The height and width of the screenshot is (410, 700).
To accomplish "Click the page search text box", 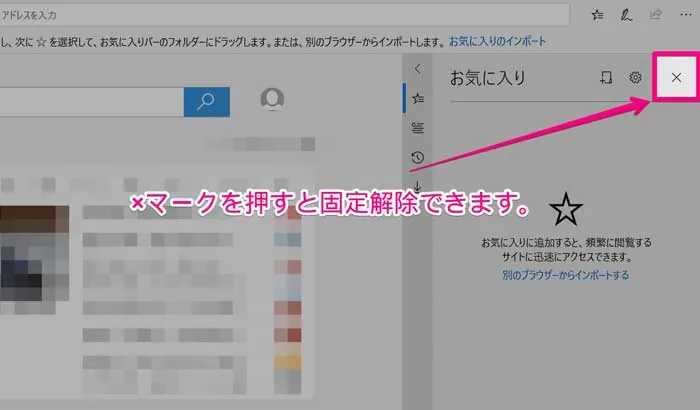I will (x=92, y=102).
